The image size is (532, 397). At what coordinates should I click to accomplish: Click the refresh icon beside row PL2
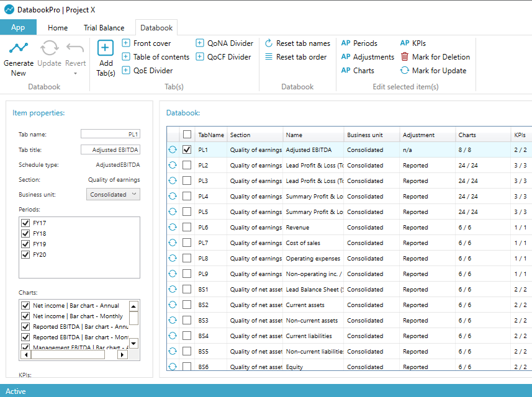[x=172, y=165]
